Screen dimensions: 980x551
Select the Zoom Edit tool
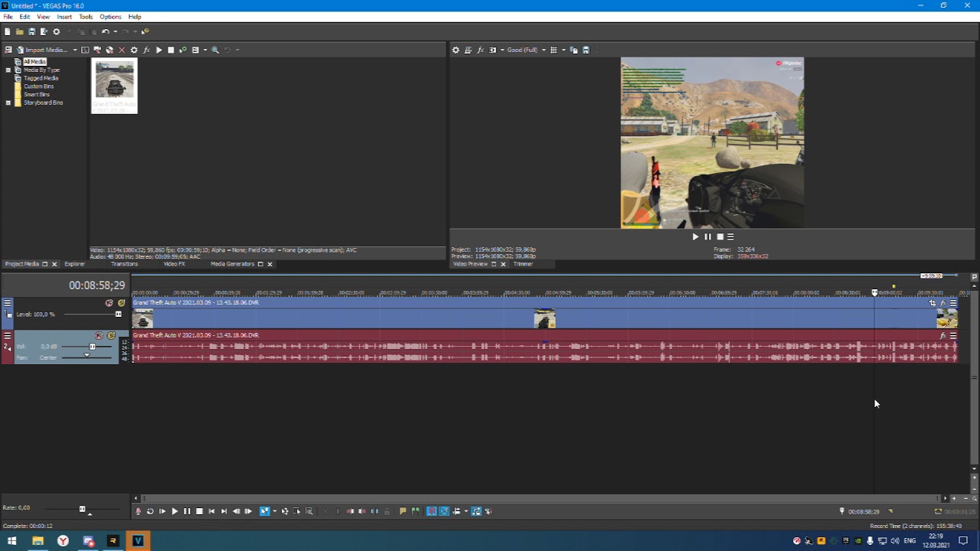(309, 511)
